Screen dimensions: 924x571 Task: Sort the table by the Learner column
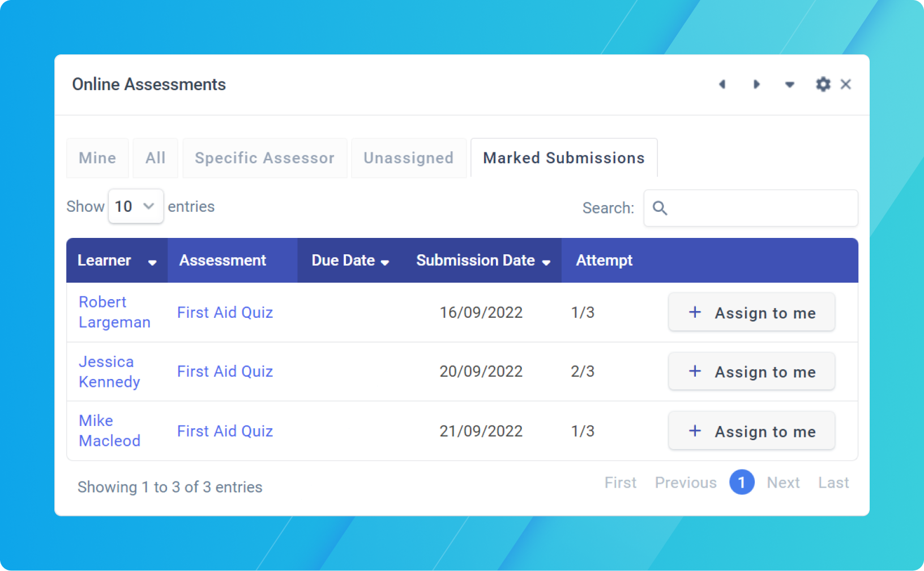pos(152,262)
